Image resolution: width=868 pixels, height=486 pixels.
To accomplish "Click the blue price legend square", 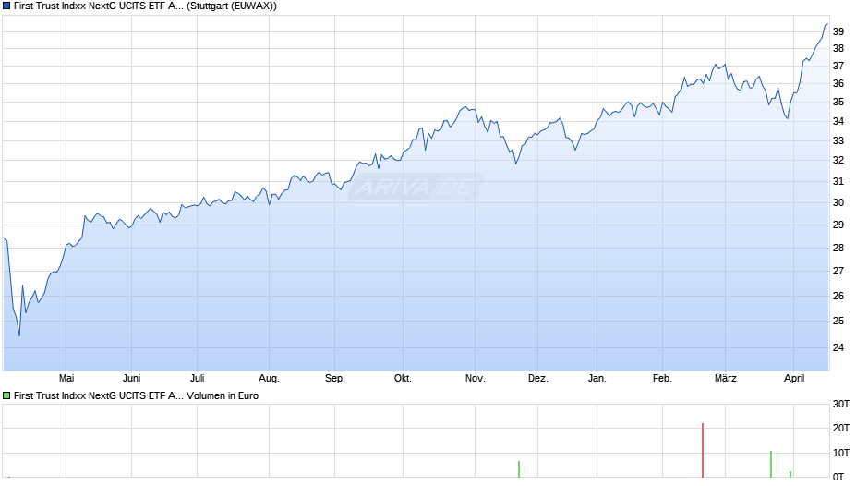I will tap(6, 6).
